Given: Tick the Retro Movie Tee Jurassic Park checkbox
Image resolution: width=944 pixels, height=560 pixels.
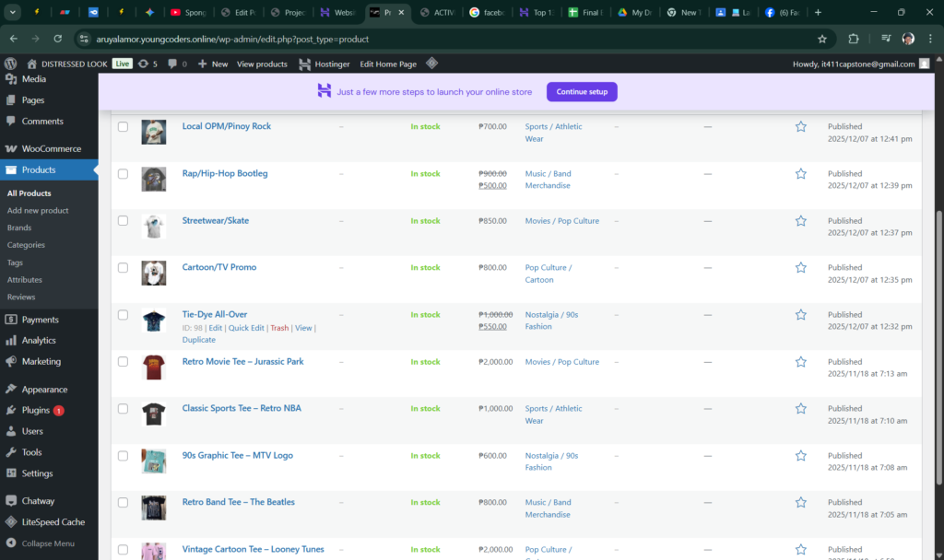Looking at the screenshot, I should tap(123, 362).
